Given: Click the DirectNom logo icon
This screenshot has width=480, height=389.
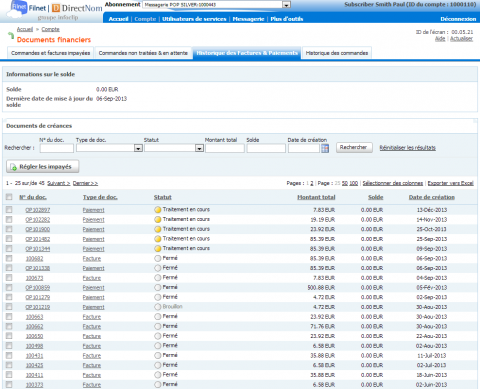Looking at the screenshot, I should click(x=56, y=8).
